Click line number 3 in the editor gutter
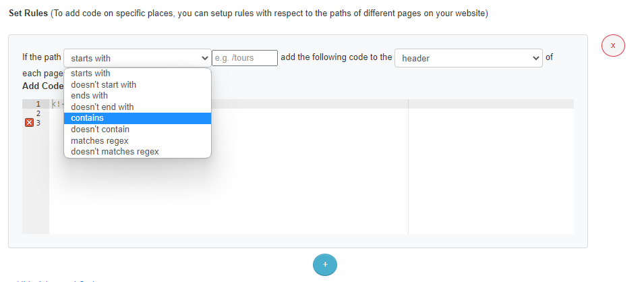The height and width of the screenshot is (282, 644). point(38,123)
